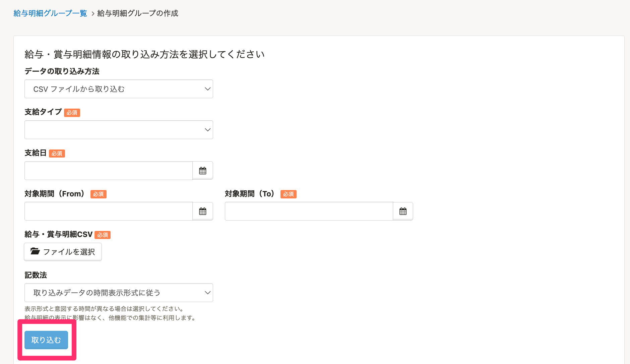
Task: Click into the 対象期間 (From) date field
Action: (108, 211)
